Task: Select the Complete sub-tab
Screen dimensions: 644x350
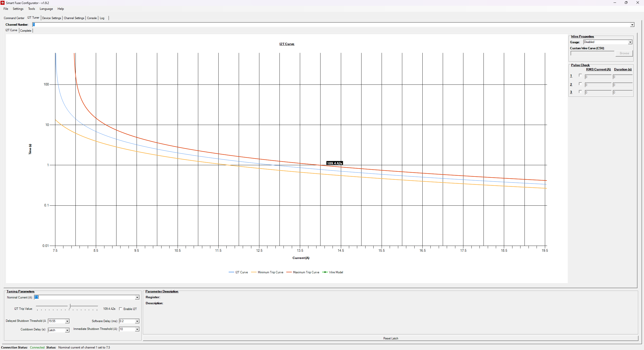Action: pos(26,30)
